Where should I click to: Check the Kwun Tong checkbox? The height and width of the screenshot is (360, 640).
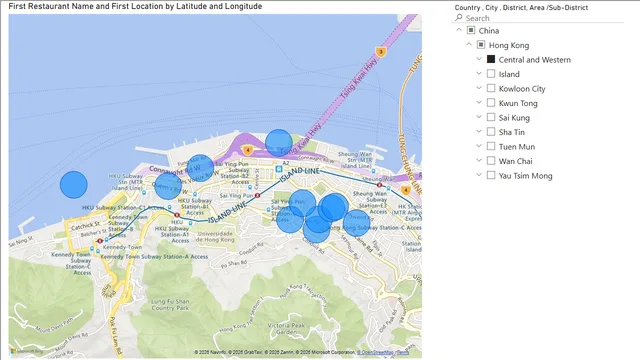click(491, 102)
